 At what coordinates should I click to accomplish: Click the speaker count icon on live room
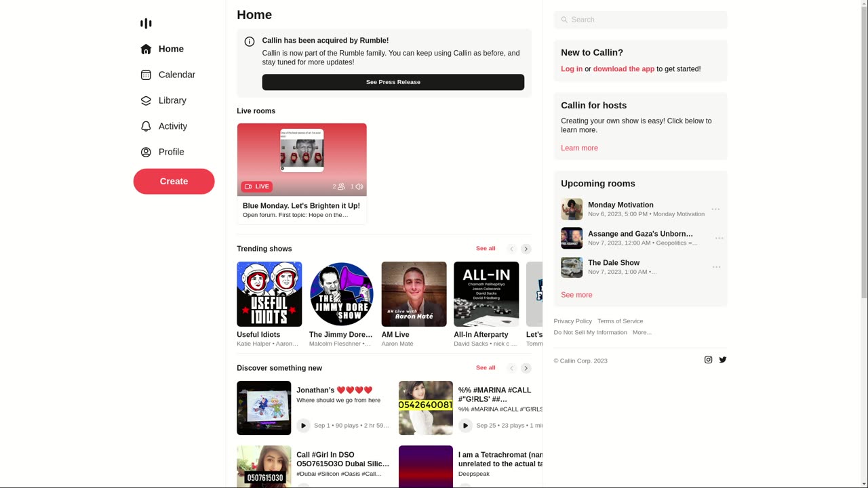[x=359, y=186]
